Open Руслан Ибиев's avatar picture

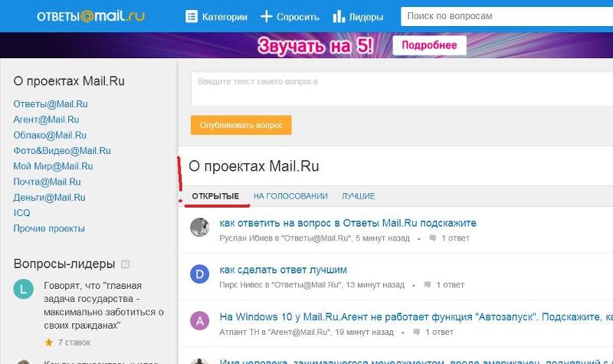click(x=199, y=227)
